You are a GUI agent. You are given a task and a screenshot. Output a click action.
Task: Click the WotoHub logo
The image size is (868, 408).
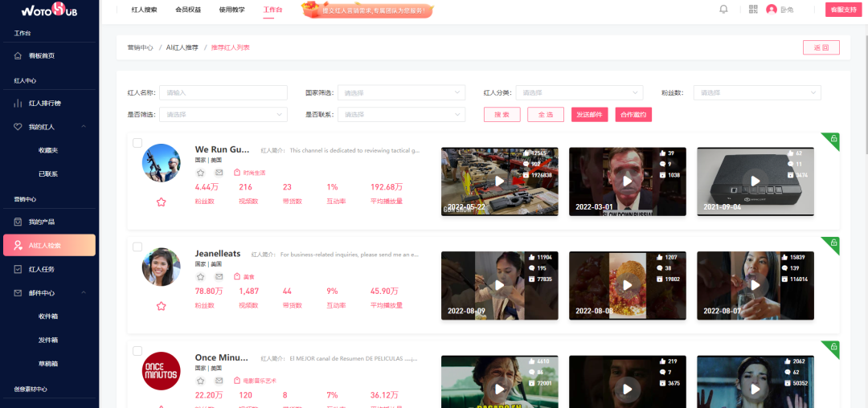point(49,10)
